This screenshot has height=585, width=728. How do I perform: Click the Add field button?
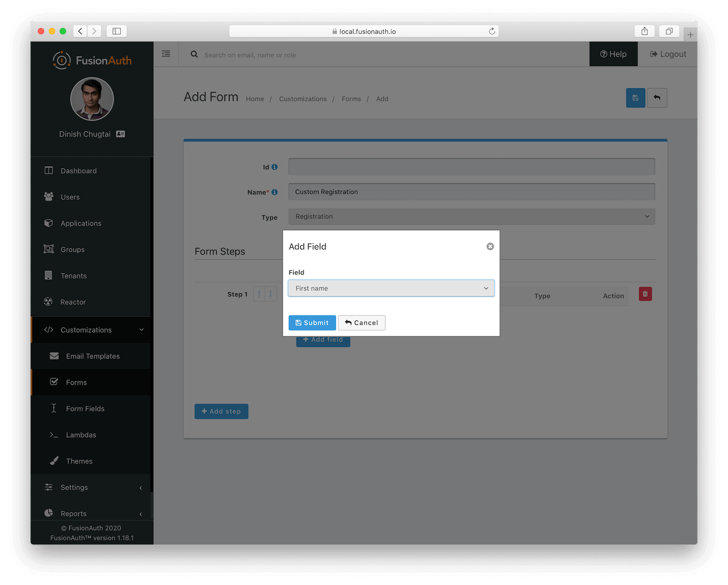coord(323,341)
